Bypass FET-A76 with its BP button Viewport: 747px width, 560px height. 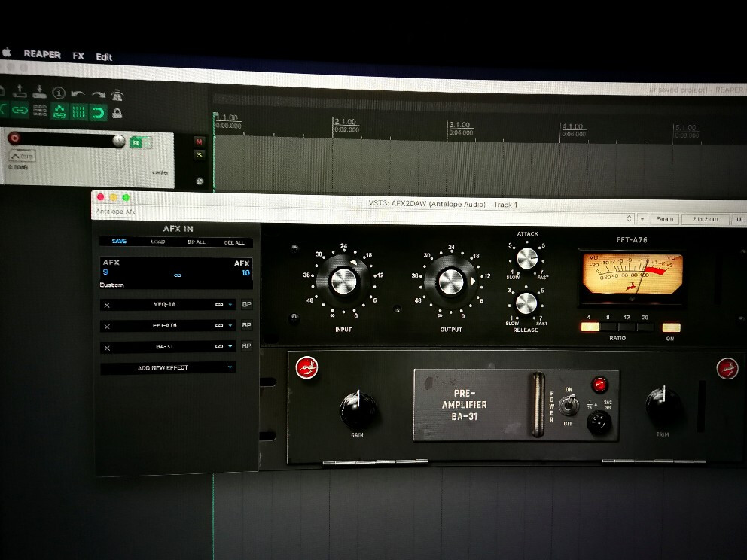click(246, 325)
